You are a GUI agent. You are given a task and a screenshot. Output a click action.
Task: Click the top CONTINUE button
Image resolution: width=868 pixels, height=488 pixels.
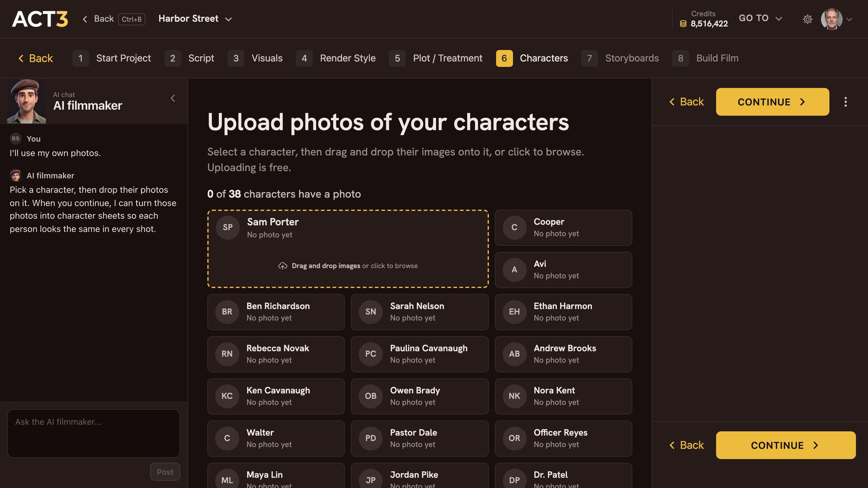coord(773,102)
